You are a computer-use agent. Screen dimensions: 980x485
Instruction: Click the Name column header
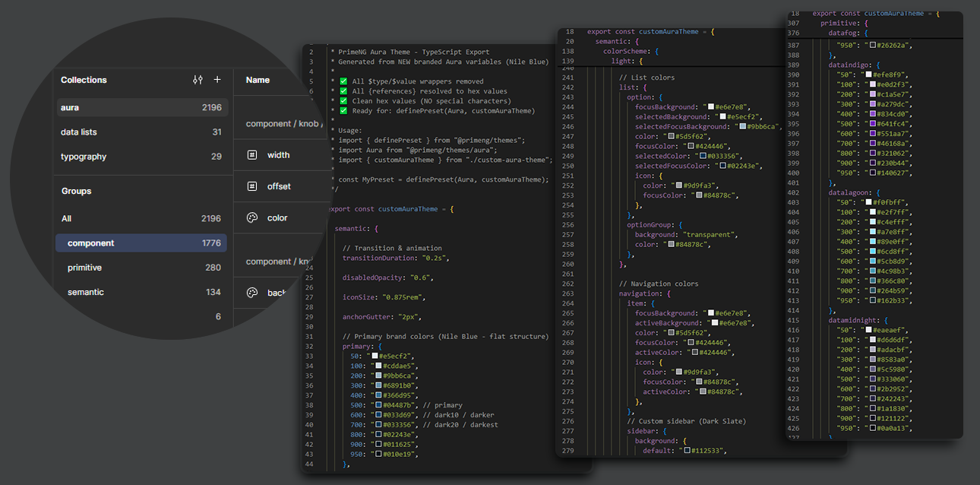click(258, 80)
